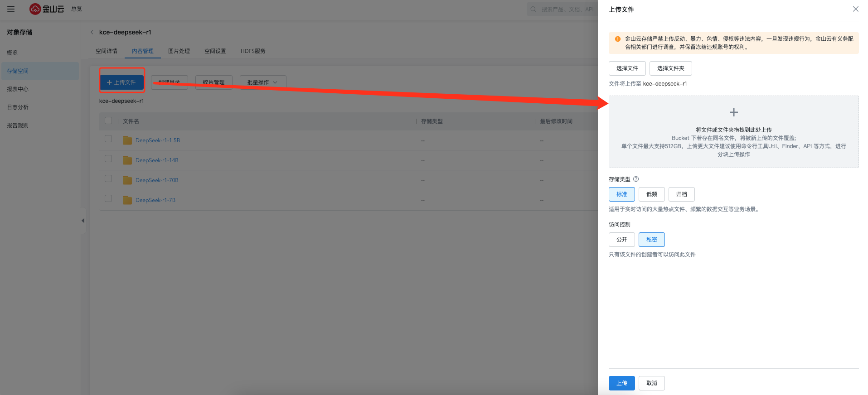Open the DeepSeek-r1-14B folder link
The height and width of the screenshot is (395, 868).
pyautogui.click(x=157, y=160)
